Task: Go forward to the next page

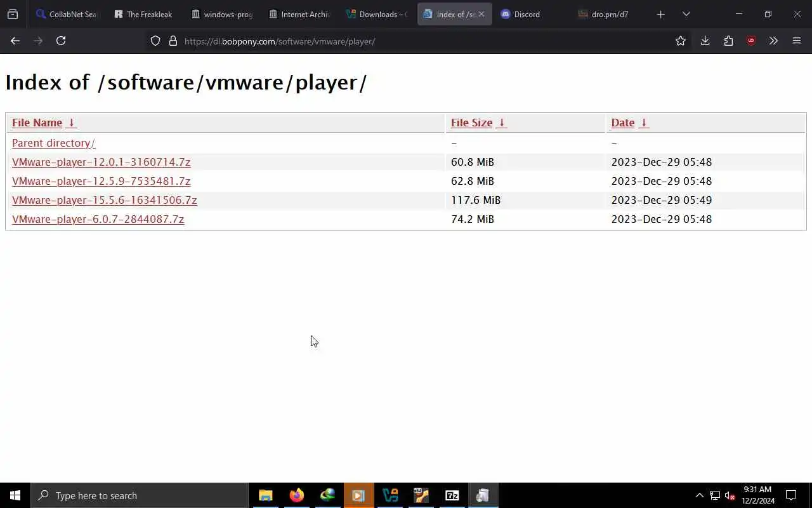Action: click(x=38, y=41)
